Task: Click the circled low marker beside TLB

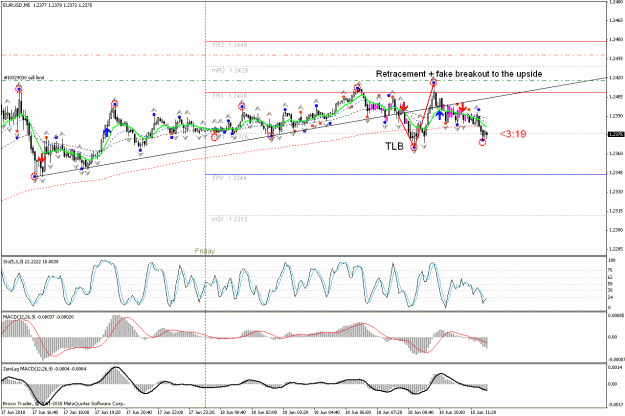Action: click(414, 147)
